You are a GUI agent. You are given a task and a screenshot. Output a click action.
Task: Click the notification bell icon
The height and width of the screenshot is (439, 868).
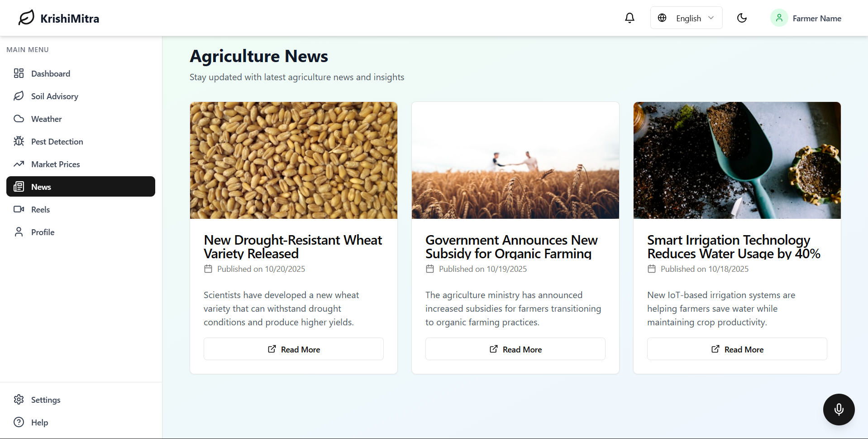point(630,18)
